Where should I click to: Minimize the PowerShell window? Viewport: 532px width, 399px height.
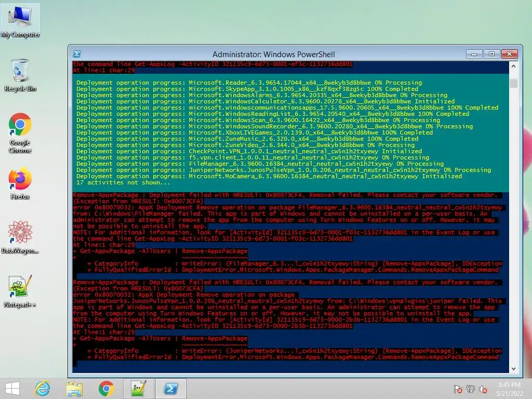point(474,54)
